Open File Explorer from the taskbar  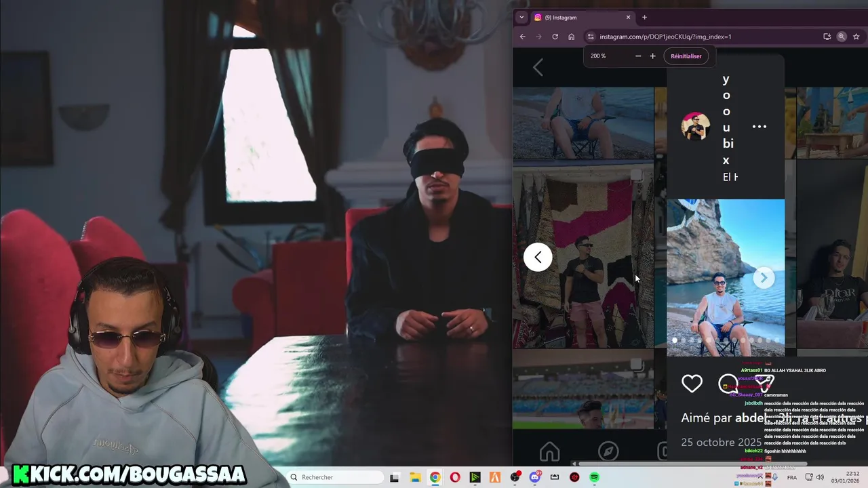415,477
